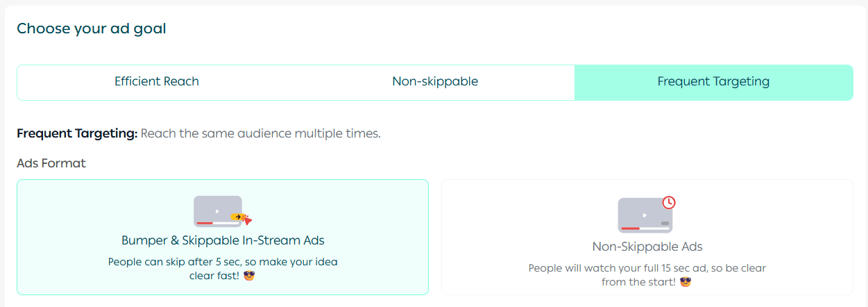Click the "People can skip after 5 sec" description

click(223, 262)
